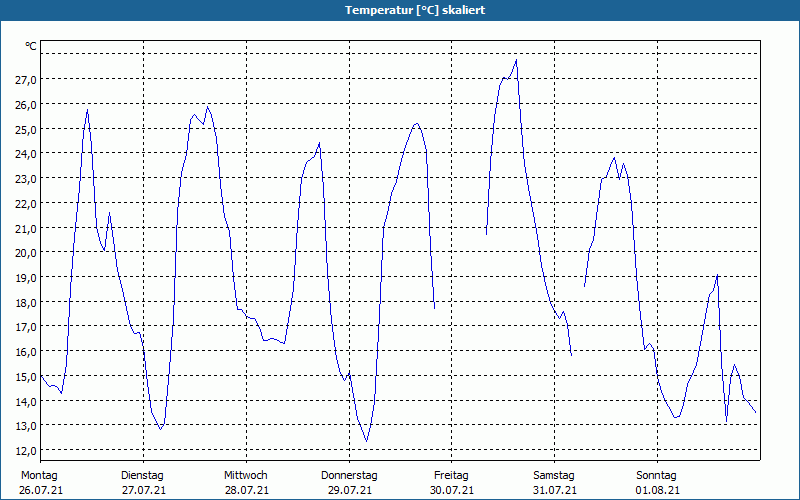Click the 25,0 y-axis label
Viewport: 800px width, 500px height.
click(x=26, y=130)
